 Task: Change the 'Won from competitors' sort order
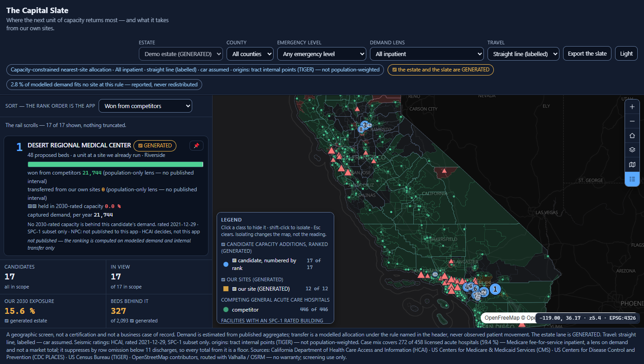click(x=145, y=106)
